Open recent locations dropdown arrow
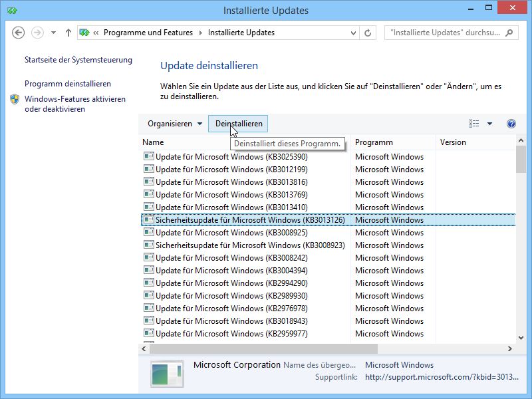532x399 pixels. click(53, 33)
